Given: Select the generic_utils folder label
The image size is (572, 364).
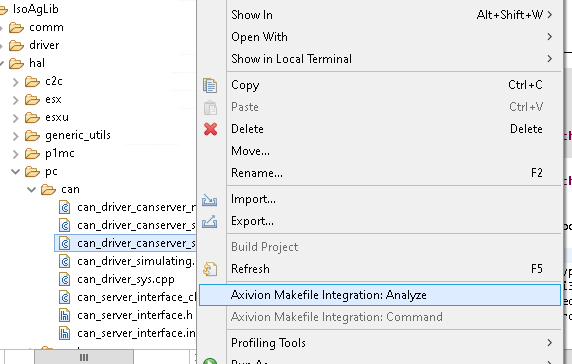Looking at the screenshot, I should [x=78, y=135].
